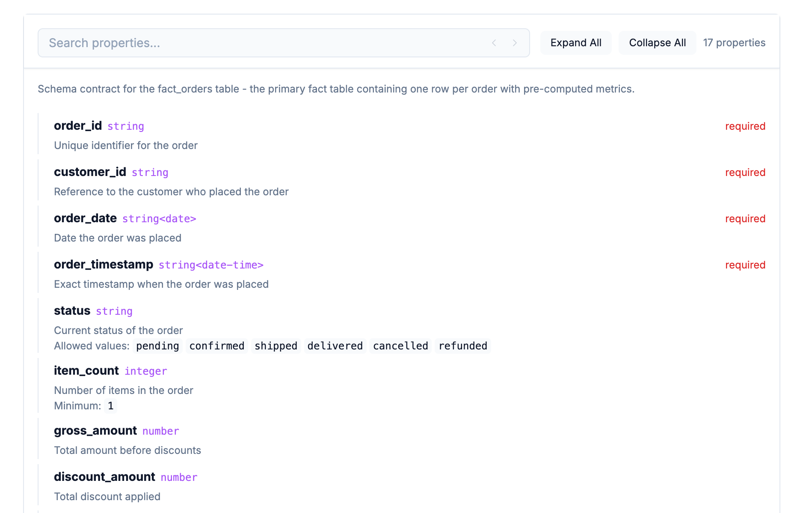
Task: Click the next search result arrow
Action: [x=515, y=43]
